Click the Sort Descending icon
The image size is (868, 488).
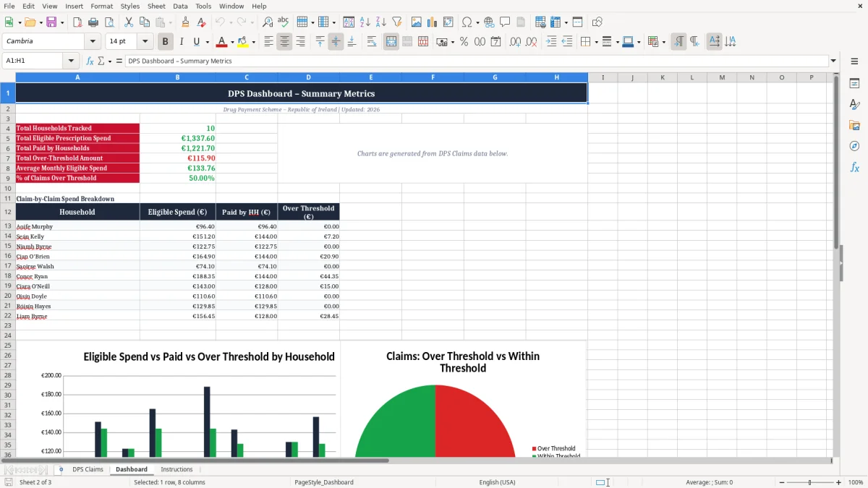[380, 22]
